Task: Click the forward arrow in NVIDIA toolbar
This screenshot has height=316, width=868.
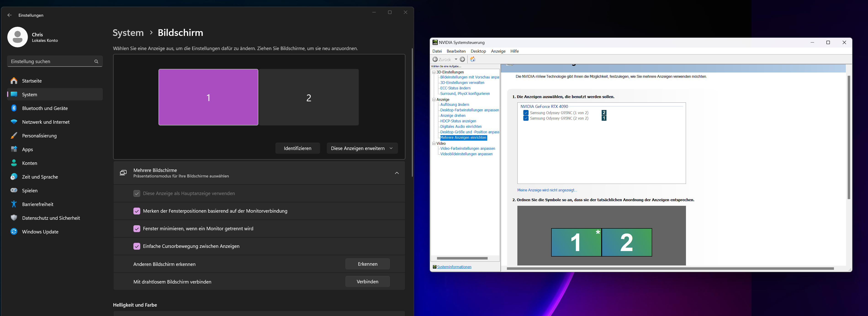Action: (462, 59)
